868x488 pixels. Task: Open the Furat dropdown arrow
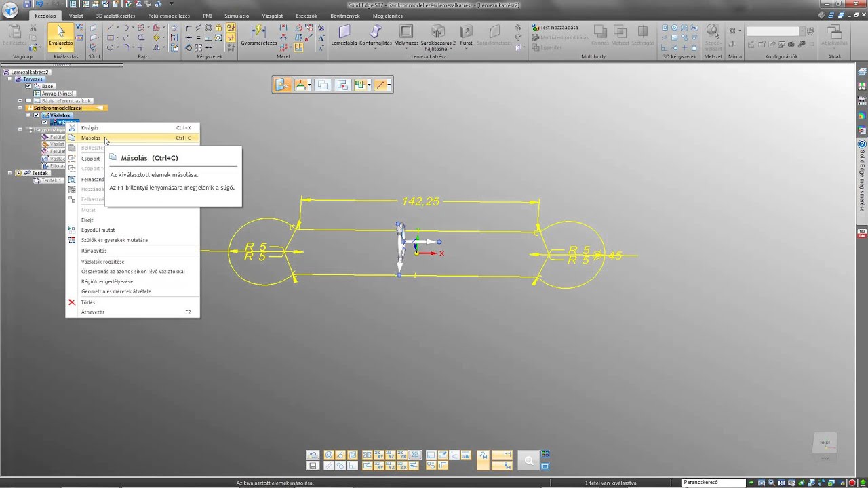(466, 49)
